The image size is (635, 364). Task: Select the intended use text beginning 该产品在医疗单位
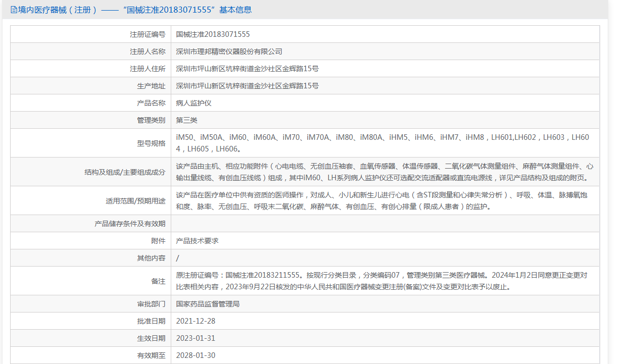tap(381, 200)
